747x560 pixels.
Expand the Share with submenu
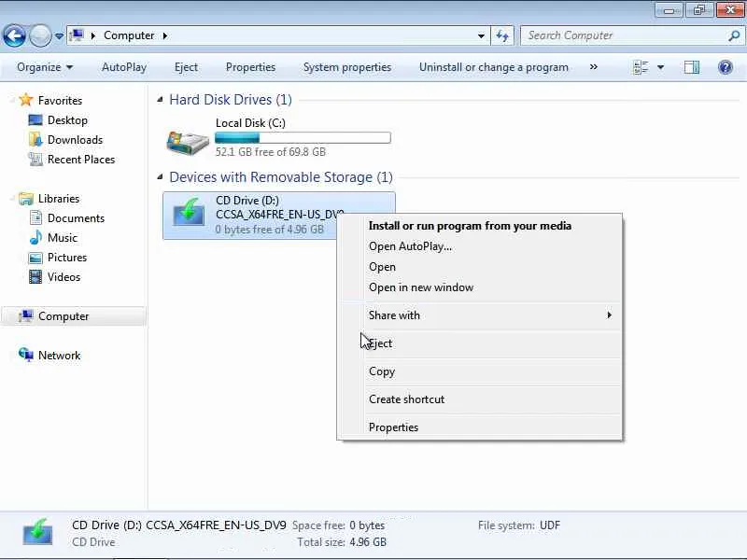click(491, 315)
